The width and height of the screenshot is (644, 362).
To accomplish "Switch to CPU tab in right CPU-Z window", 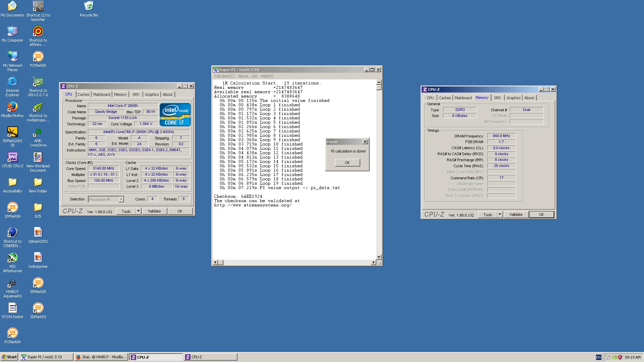I will [430, 98].
